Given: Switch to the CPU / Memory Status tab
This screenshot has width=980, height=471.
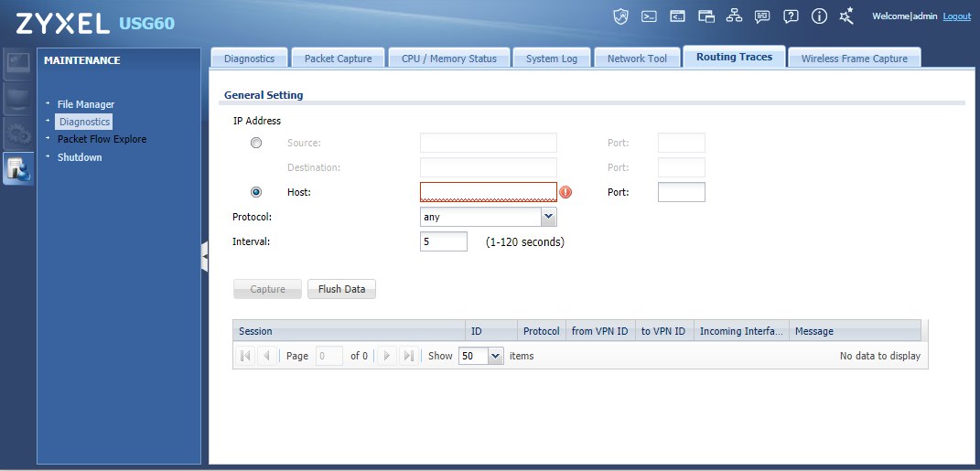Looking at the screenshot, I should click(x=448, y=59).
